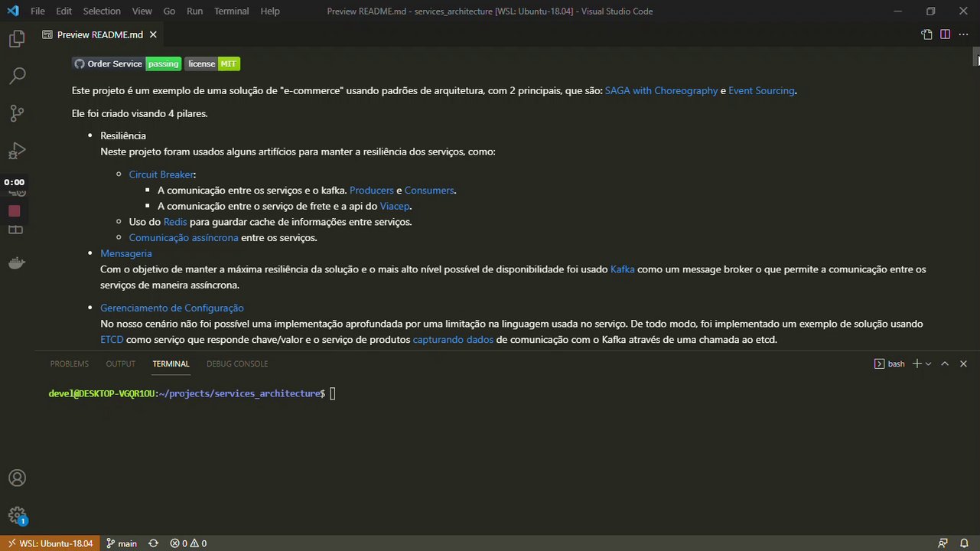980x551 pixels.
Task: Click the text 'Ele foi criado visando 4 pilares.'
Action: (x=140, y=113)
